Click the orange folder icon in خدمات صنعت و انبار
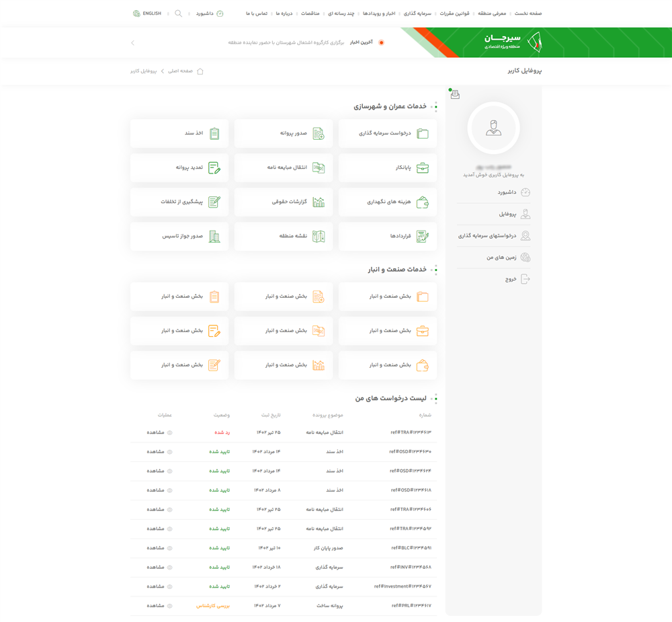The height and width of the screenshot is (622, 672). point(423,297)
